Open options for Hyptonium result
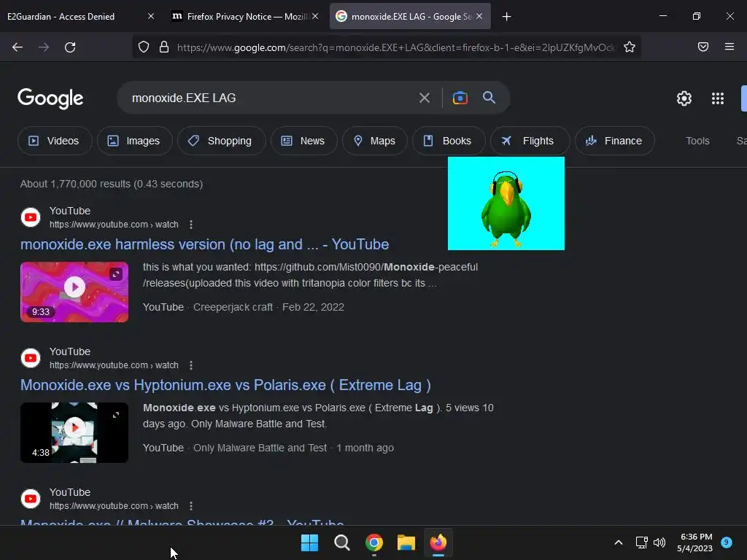 click(191, 365)
